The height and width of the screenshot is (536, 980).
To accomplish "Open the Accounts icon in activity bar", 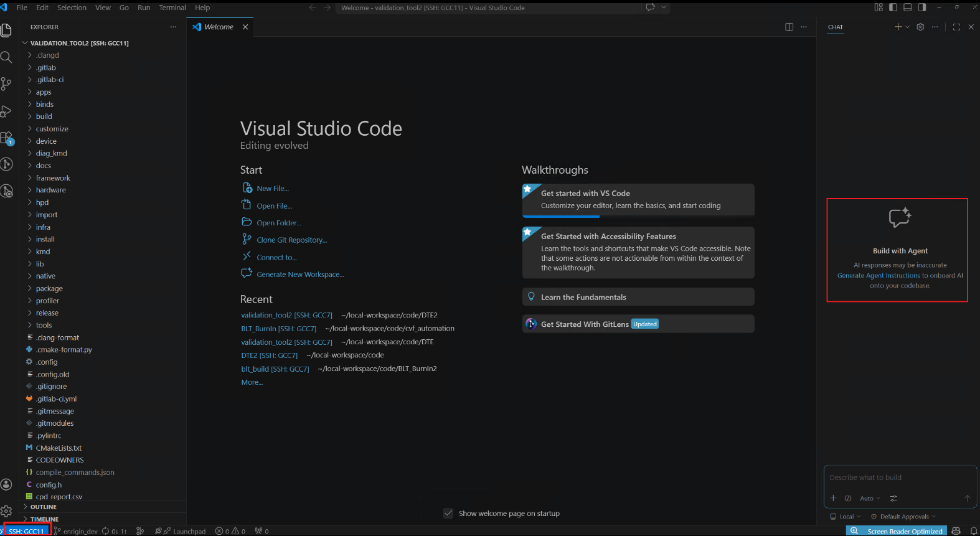I will (x=6, y=484).
